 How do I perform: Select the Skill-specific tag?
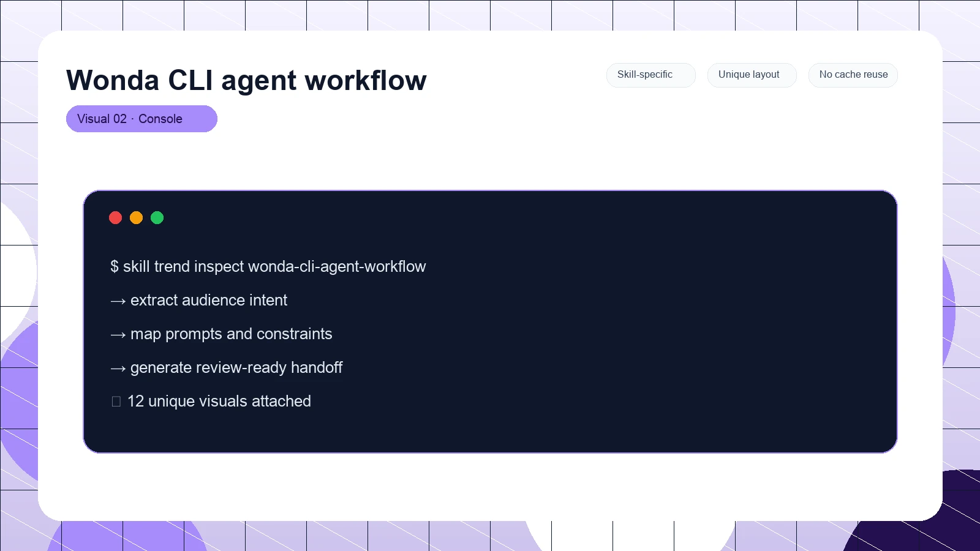(x=650, y=75)
